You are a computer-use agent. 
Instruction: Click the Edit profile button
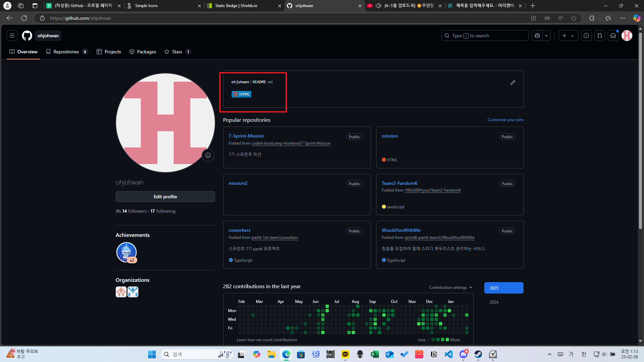pyautogui.click(x=165, y=197)
